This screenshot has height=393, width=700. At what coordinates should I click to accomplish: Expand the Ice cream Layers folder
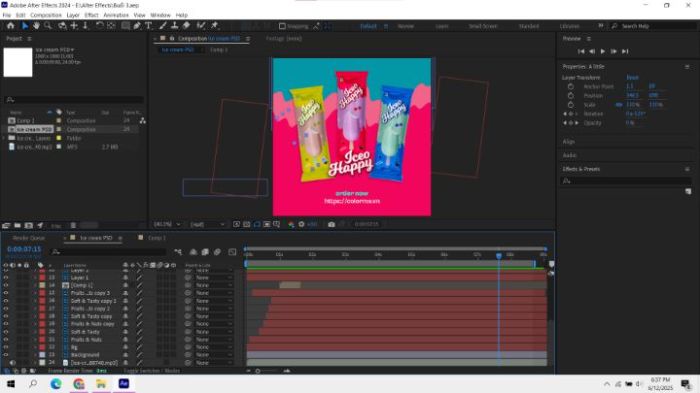[5, 138]
